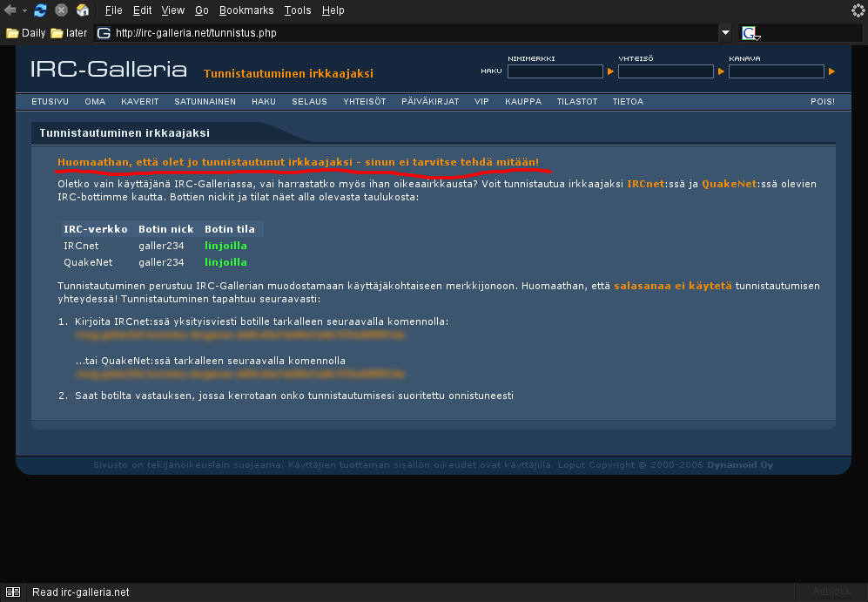Open the later bookmarks folder
868x602 pixels.
(69, 33)
